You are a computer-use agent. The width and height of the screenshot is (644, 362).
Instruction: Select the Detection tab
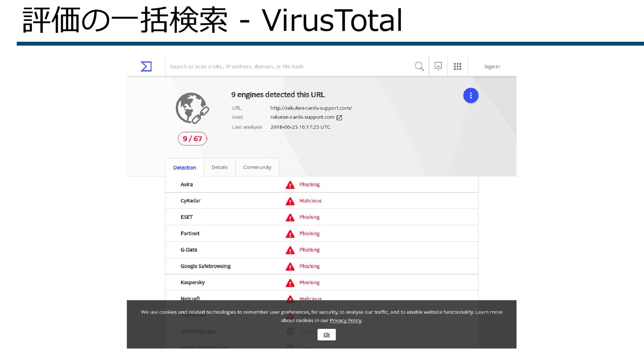184,168
